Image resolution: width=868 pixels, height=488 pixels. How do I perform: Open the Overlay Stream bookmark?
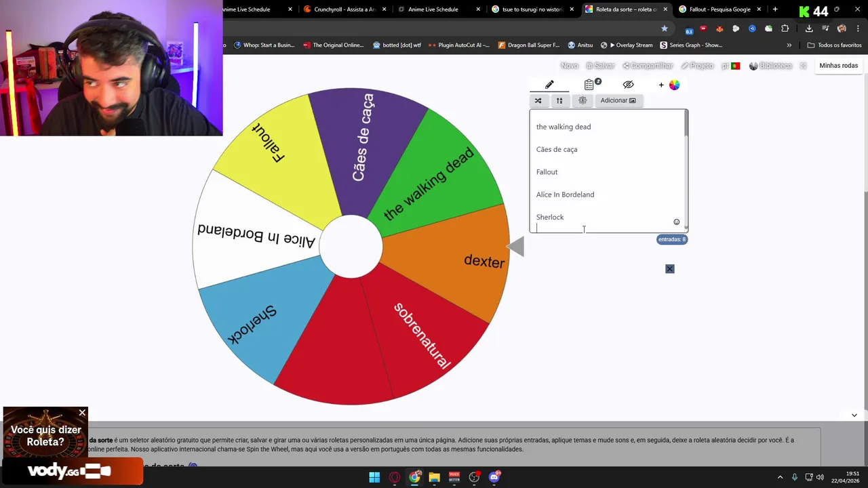pyautogui.click(x=627, y=45)
